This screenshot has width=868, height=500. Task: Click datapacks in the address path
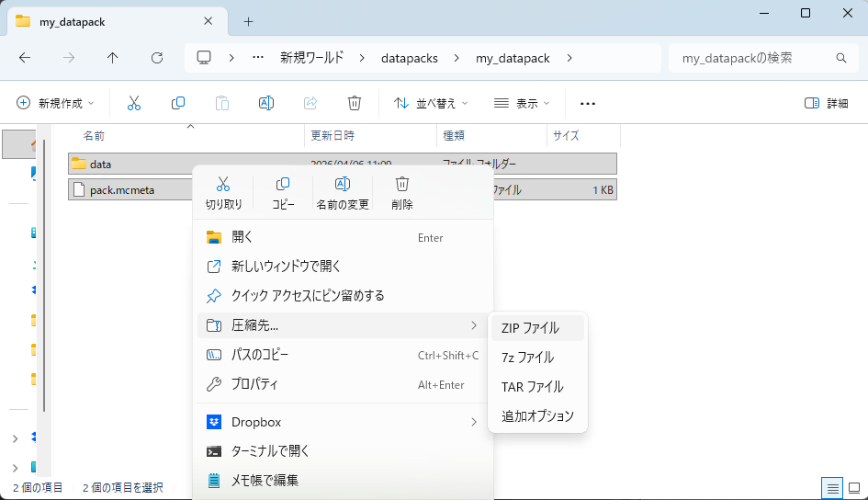point(409,58)
